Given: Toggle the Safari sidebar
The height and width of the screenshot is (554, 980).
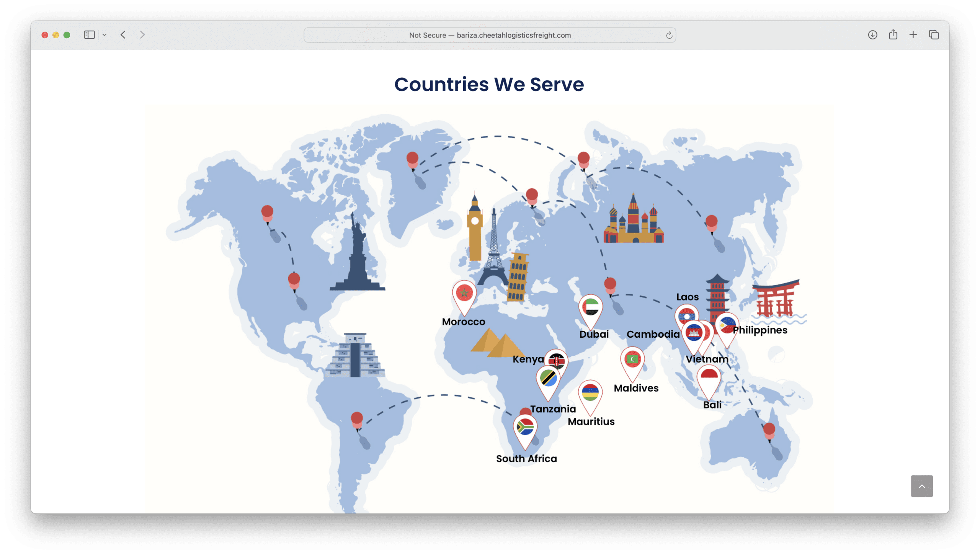Looking at the screenshot, I should pos(89,34).
